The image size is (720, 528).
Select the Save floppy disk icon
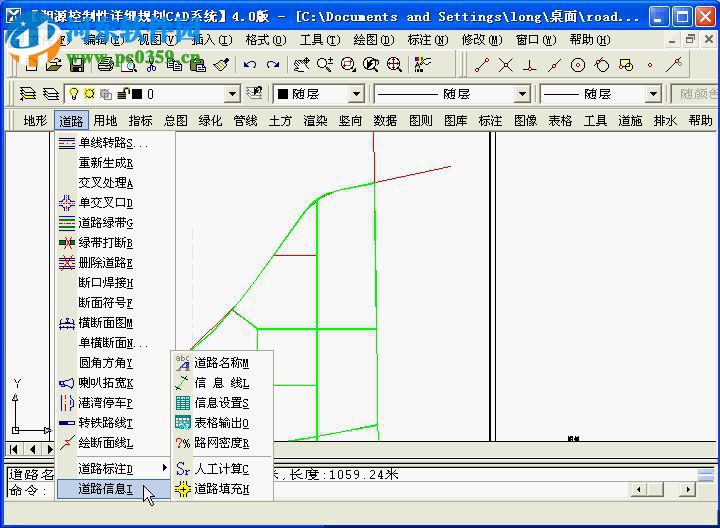pos(77,65)
